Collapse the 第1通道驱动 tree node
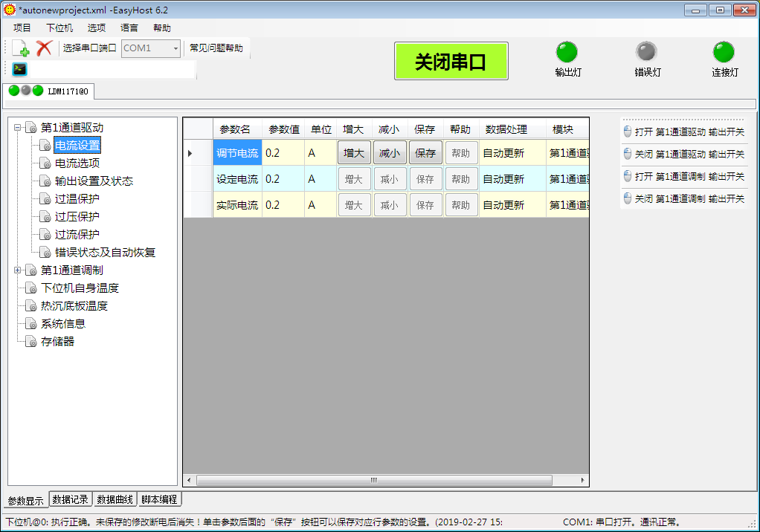 (x=18, y=128)
